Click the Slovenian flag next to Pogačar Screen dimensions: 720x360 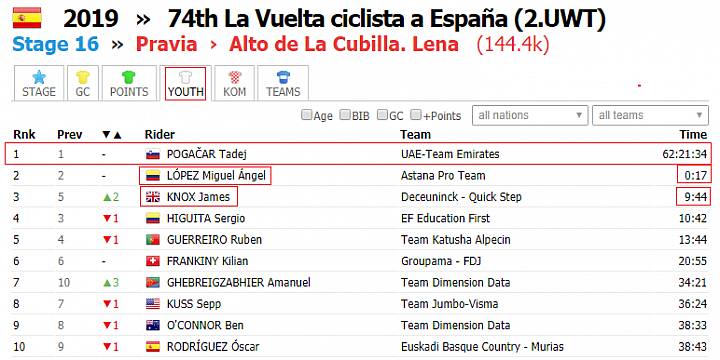[x=153, y=154]
